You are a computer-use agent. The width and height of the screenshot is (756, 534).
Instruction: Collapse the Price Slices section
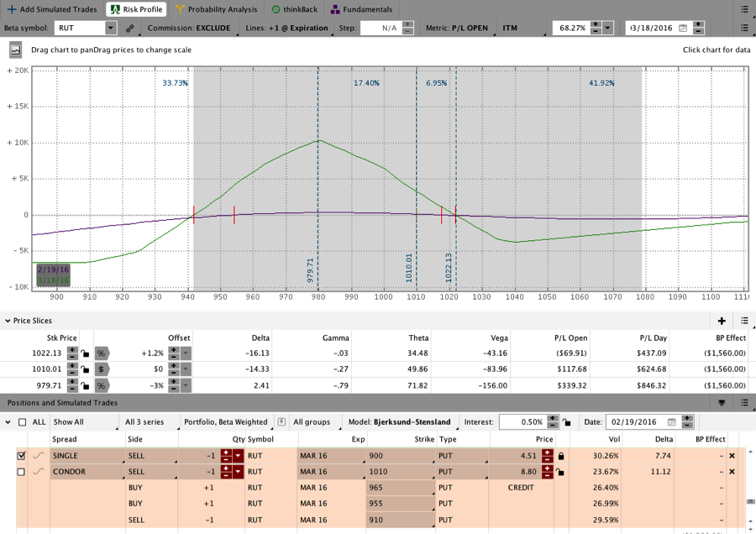8,321
